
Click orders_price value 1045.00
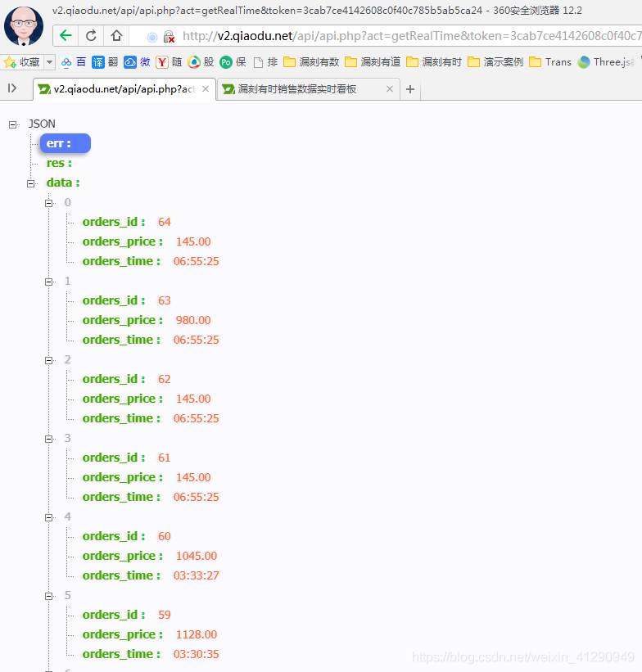point(197,556)
